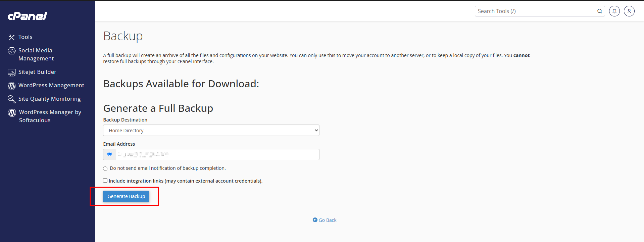The image size is (644, 242).
Task: Click the Social Media Management icon
Action: coord(12,51)
